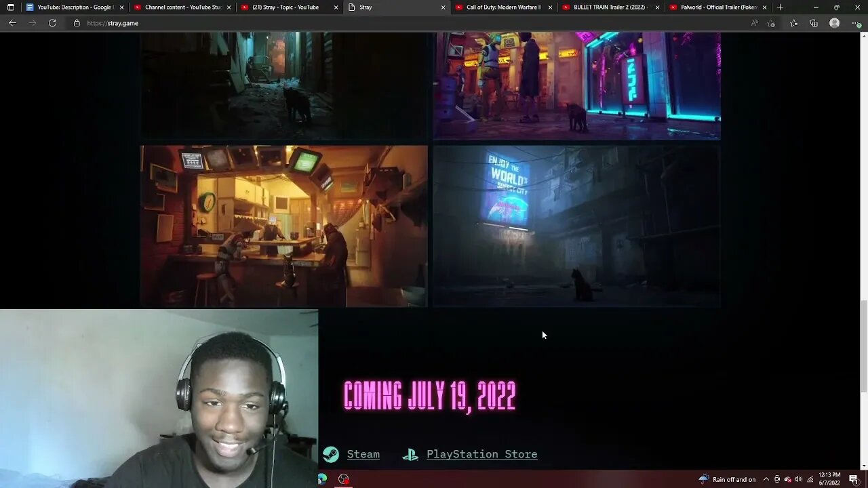
Task: Open the Favorites list icon
Action: 794,23
